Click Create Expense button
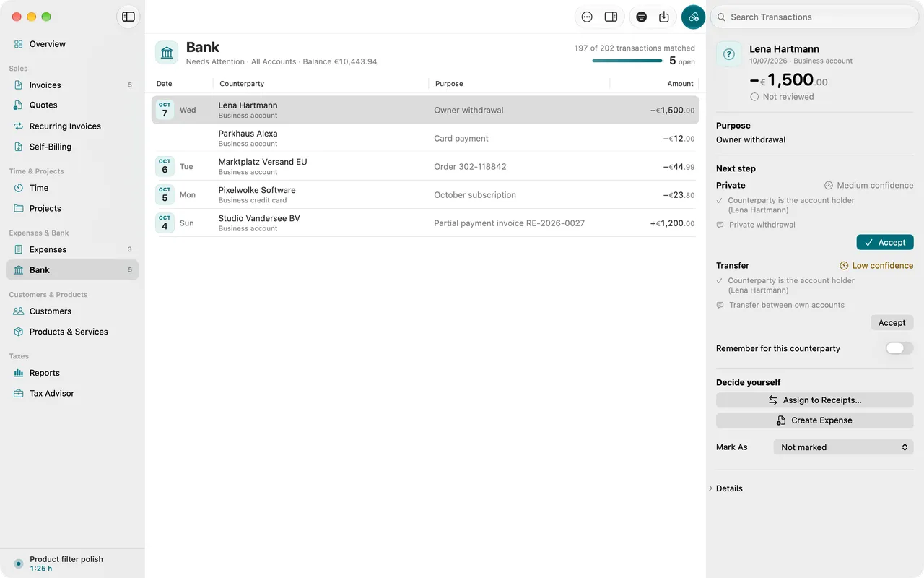 [x=814, y=420]
